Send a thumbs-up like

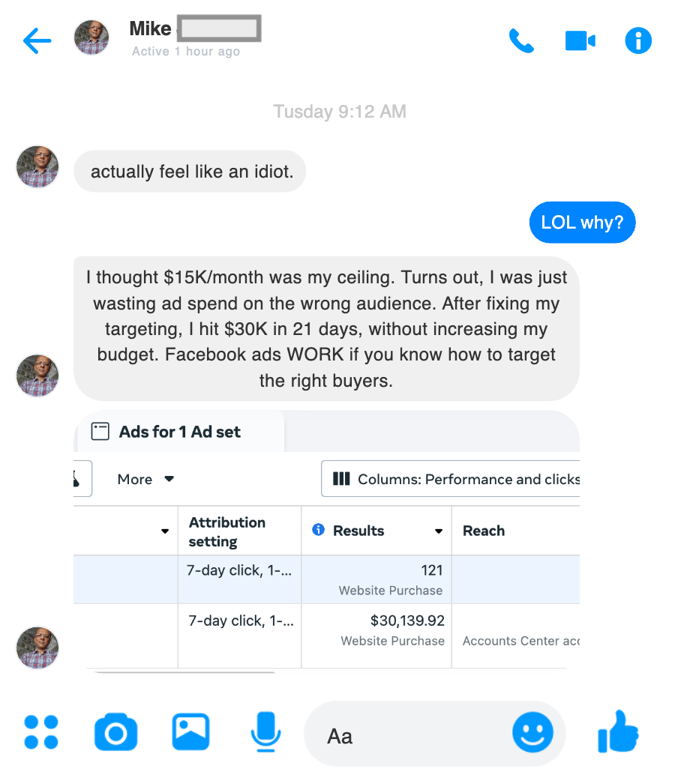coord(618,732)
